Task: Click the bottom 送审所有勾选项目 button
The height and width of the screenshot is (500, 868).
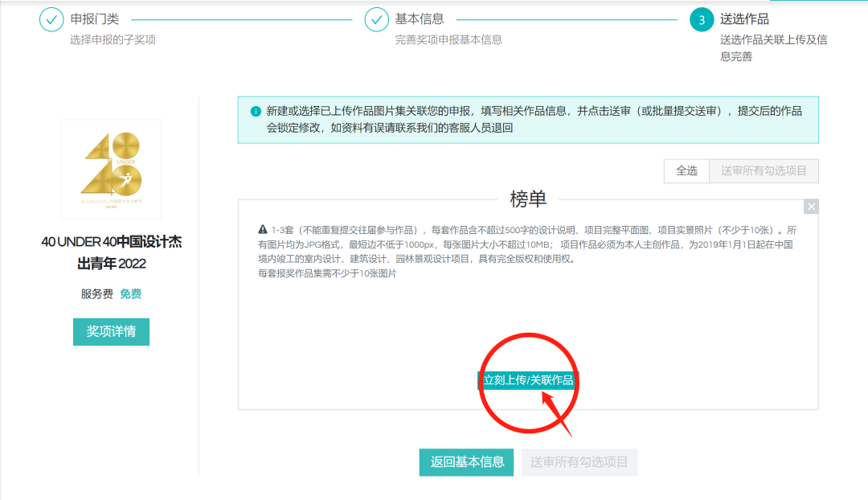Action: [x=579, y=462]
